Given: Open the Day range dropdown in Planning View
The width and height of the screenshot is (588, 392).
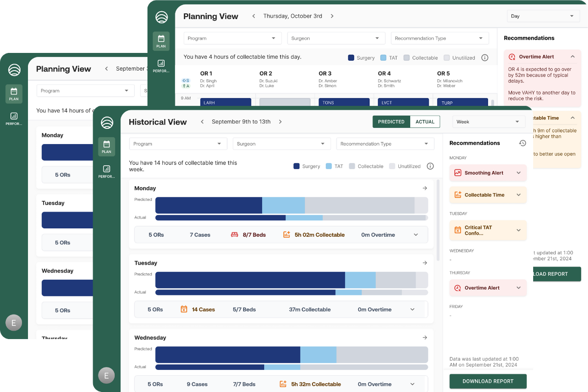Looking at the screenshot, I should click(x=543, y=16).
